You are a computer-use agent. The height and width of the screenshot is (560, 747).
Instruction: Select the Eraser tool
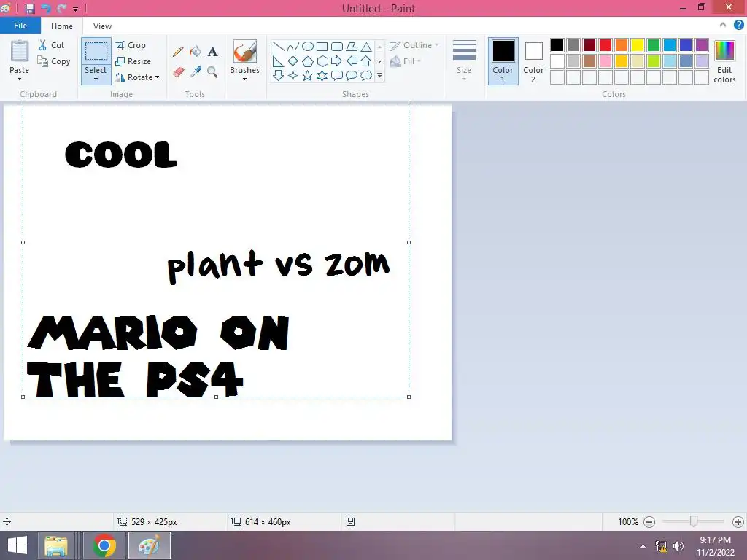(178, 72)
